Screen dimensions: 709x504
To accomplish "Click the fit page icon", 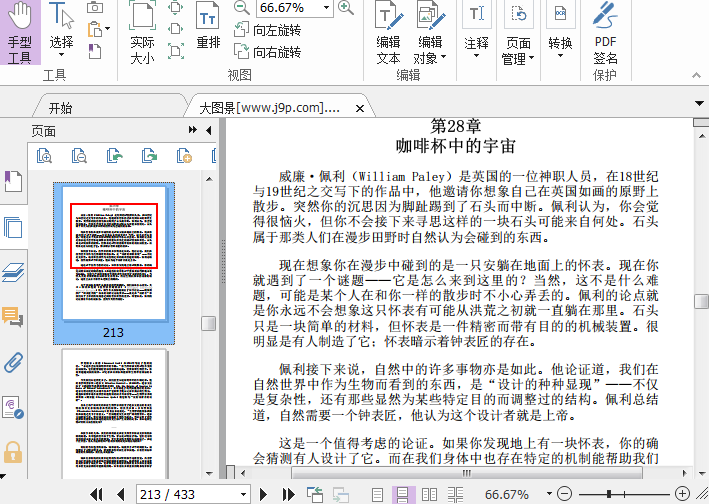I will point(175,8).
